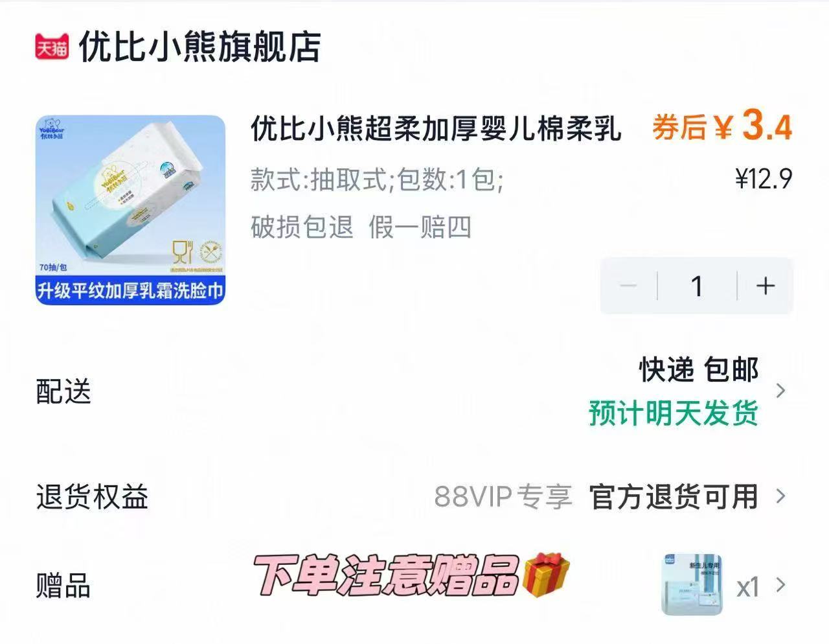The height and width of the screenshot is (644, 829).
Task: Select the quantity number field
Action: coord(697,286)
